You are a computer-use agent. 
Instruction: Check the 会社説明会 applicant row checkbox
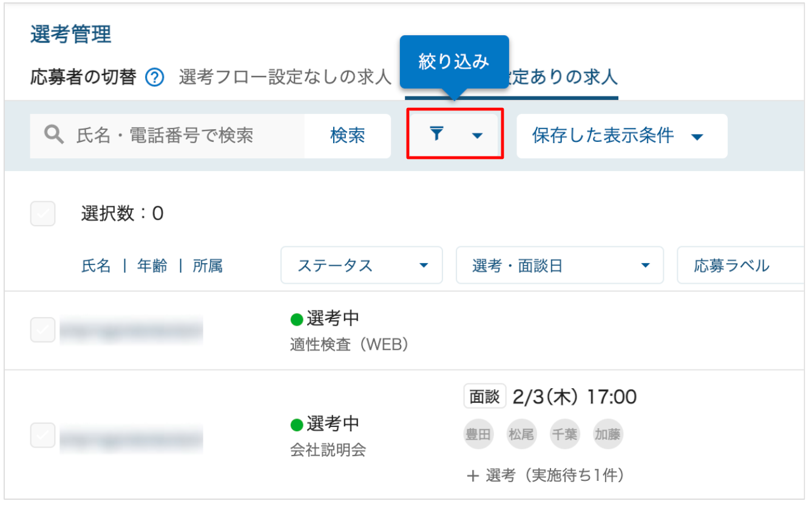coord(43,435)
